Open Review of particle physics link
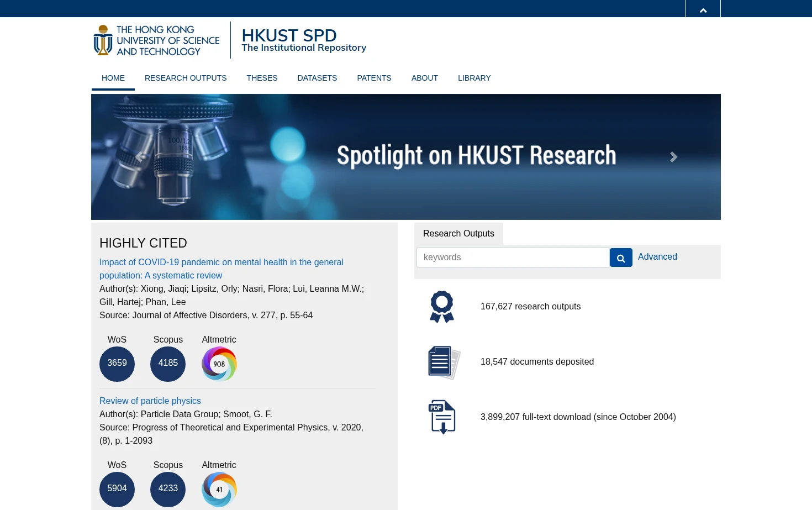This screenshot has height=510, width=812. click(x=150, y=401)
